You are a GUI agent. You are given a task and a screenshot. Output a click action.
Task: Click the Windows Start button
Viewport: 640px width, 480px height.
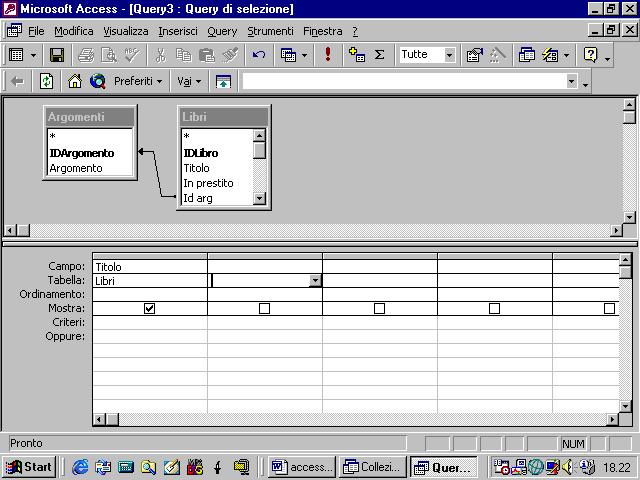[29, 467]
